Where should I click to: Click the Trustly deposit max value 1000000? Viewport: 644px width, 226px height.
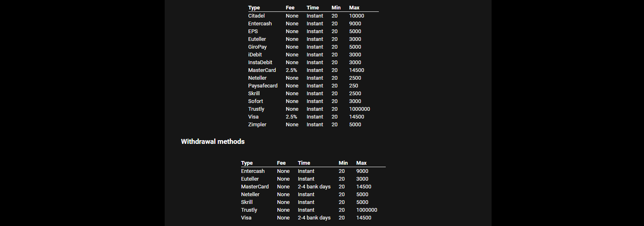(360, 109)
